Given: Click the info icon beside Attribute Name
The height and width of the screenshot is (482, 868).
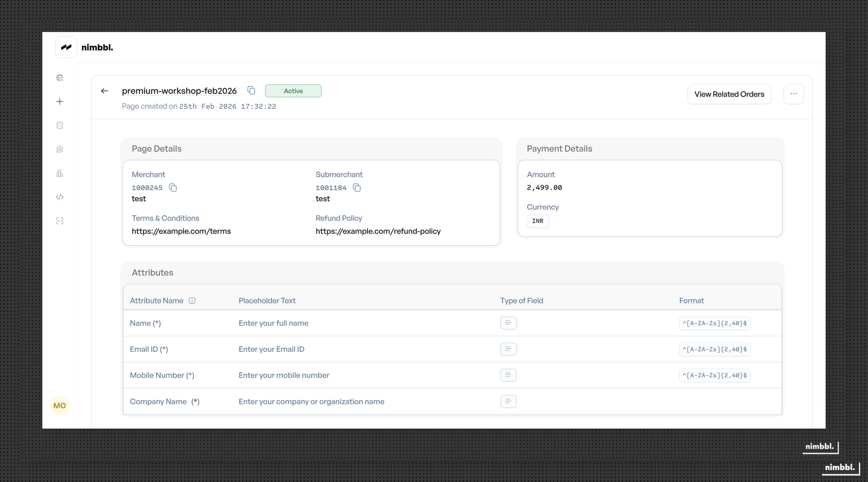Looking at the screenshot, I should pos(192,300).
